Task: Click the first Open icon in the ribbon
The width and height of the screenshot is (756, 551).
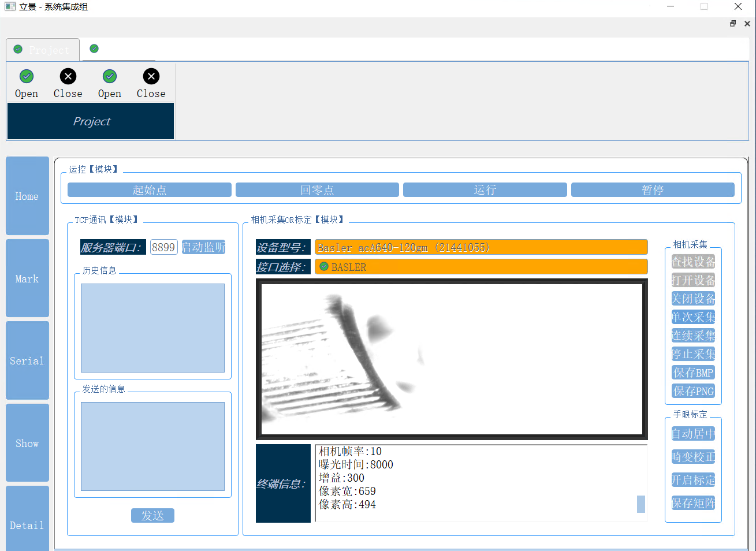Action: (x=27, y=76)
